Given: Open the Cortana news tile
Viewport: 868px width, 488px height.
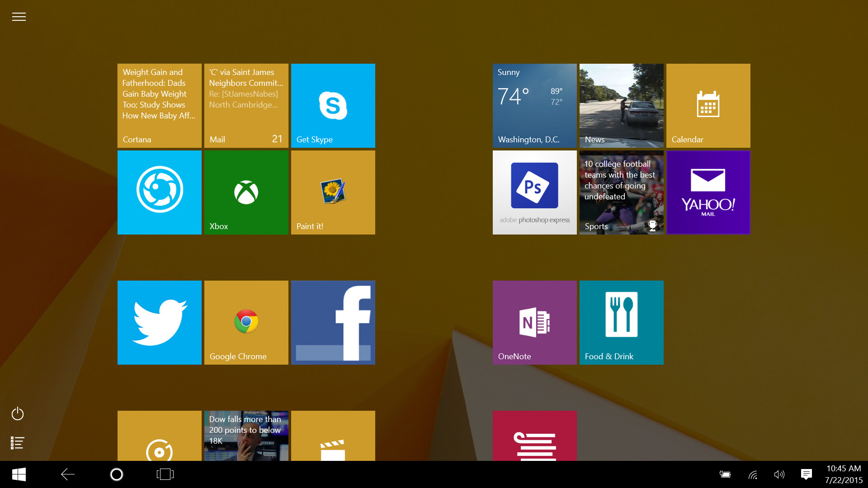Looking at the screenshot, I should pos(160,106).
